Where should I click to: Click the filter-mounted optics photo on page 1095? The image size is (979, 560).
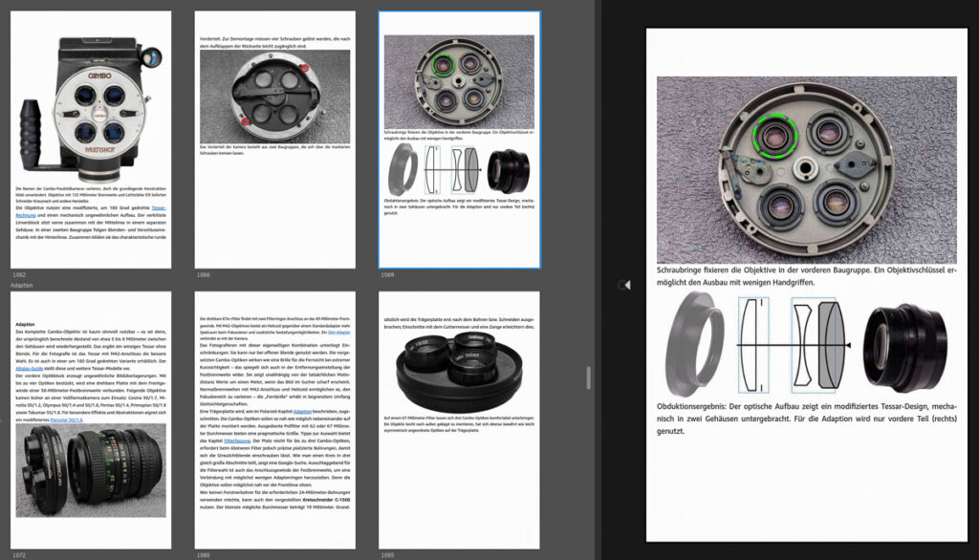click(x=460, y=372)
